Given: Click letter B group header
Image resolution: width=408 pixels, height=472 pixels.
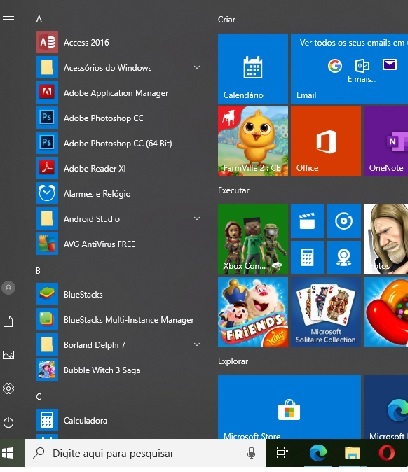Looking at the screenshot, I should (x=38, y=270).
